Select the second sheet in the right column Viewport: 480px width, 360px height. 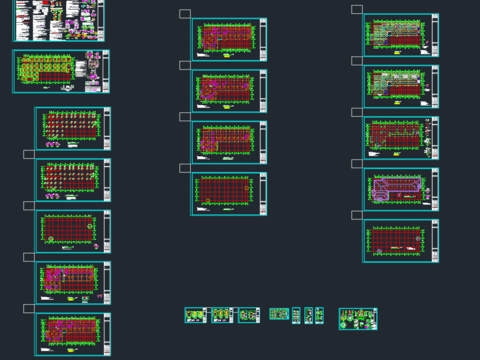pyautogui.click(x=401, y=87)
